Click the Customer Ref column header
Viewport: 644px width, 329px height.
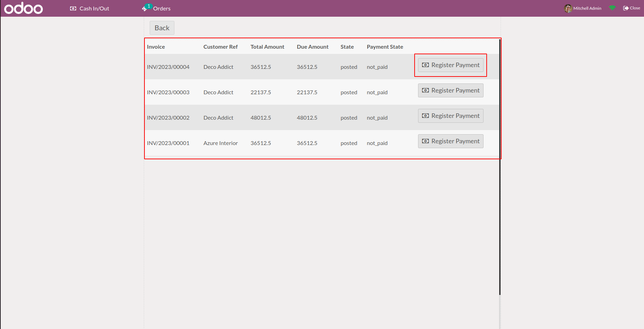pyautogui.click(x=221, y=47)
